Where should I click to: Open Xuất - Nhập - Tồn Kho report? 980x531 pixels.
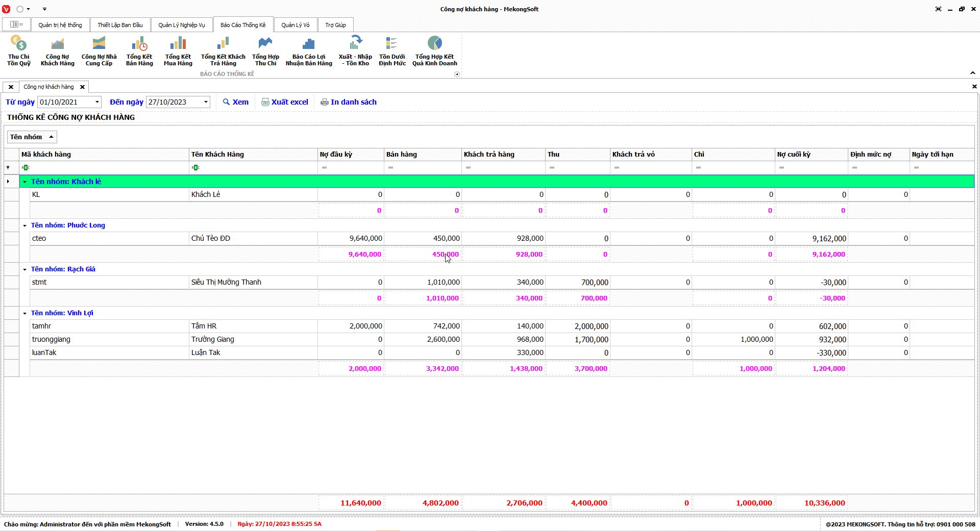[355, 50]
